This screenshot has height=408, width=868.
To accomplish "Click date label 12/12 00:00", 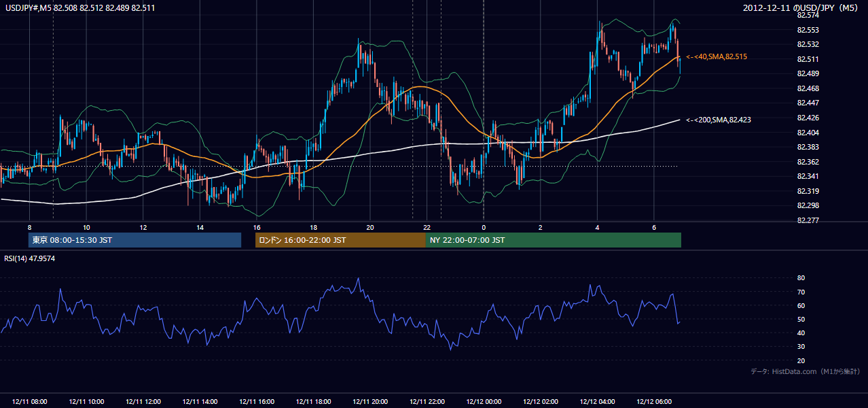I will tap(484, 402).
